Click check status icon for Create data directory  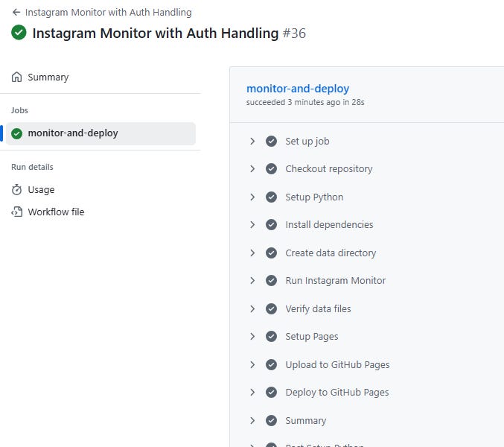pos(271,253)
